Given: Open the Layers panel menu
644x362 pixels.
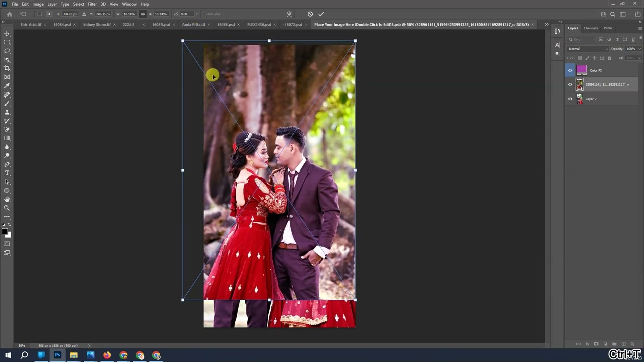Looking at the screenshot, I should (640, 28).
